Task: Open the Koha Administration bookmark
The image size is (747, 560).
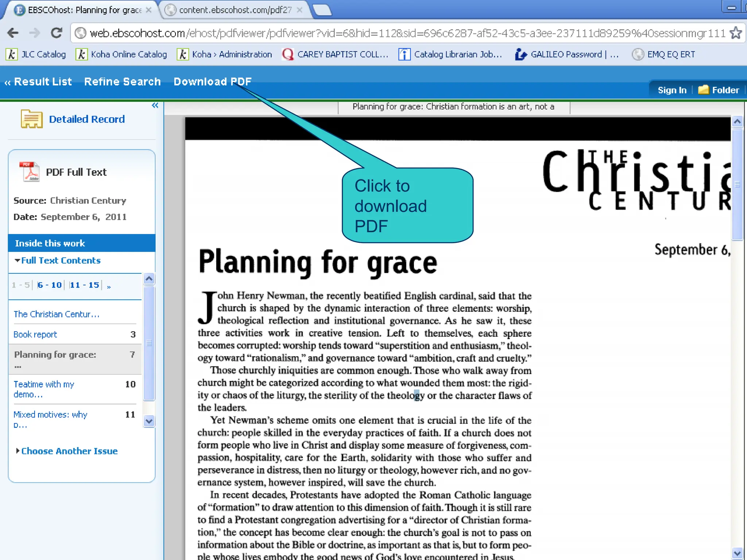Action: pos(225,54)
